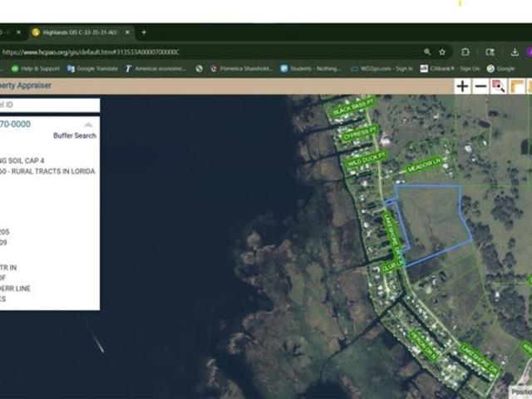Click the CYPRESS PT street label
532x399 pixels.
point(360,133)
